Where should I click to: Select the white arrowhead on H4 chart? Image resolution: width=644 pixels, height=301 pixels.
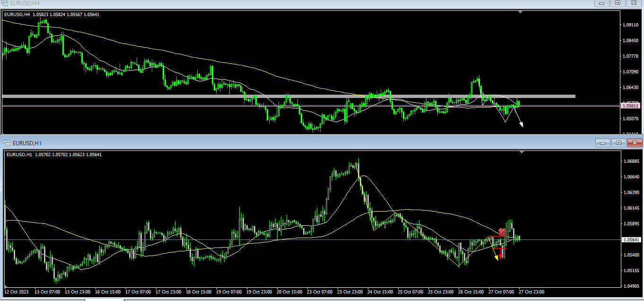click(521, 124)
